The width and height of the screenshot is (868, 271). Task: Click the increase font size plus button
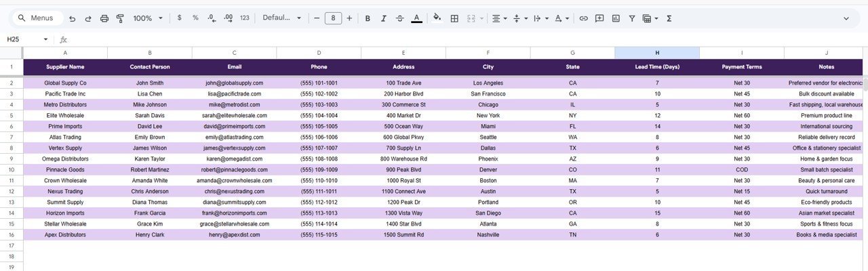pos(349,18)
